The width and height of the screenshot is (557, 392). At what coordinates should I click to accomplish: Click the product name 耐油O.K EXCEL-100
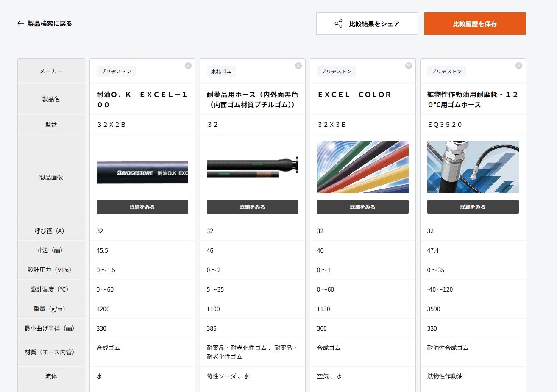coord(142,100)
